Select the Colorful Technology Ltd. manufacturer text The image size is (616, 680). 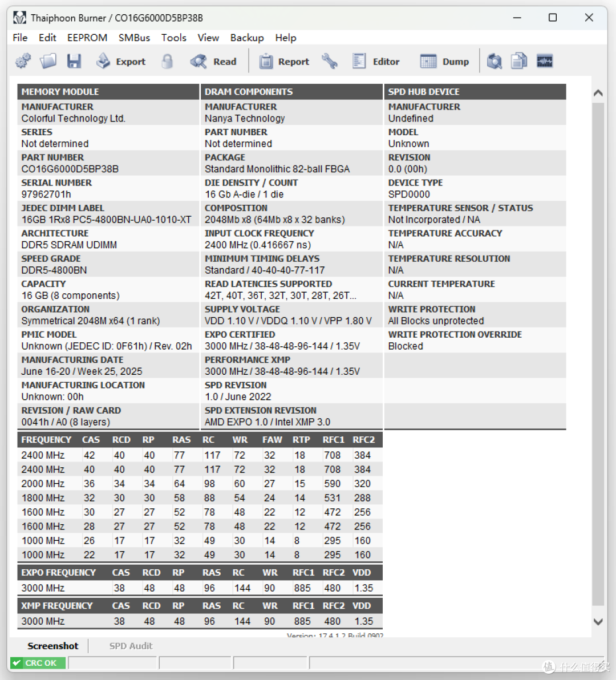click(x=73, y=119)
